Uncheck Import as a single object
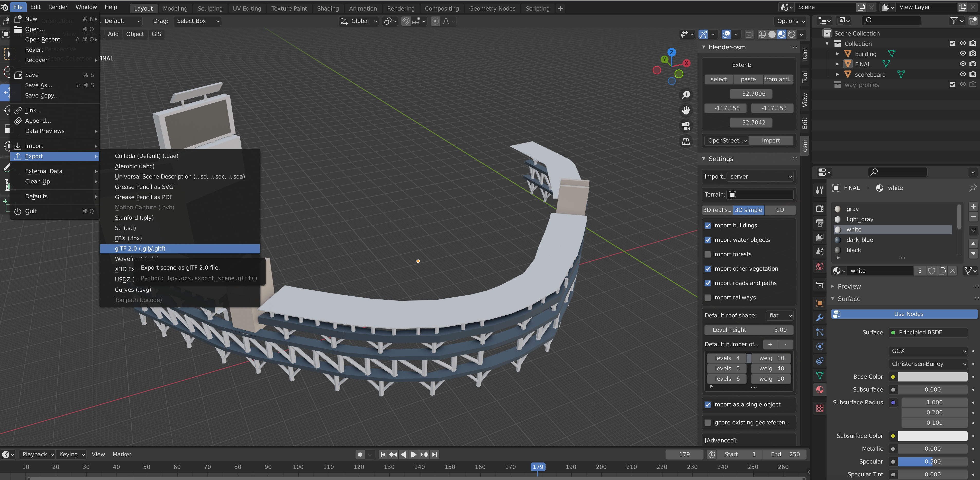Screen dimensions: 980x480 (x=707, y=405)
